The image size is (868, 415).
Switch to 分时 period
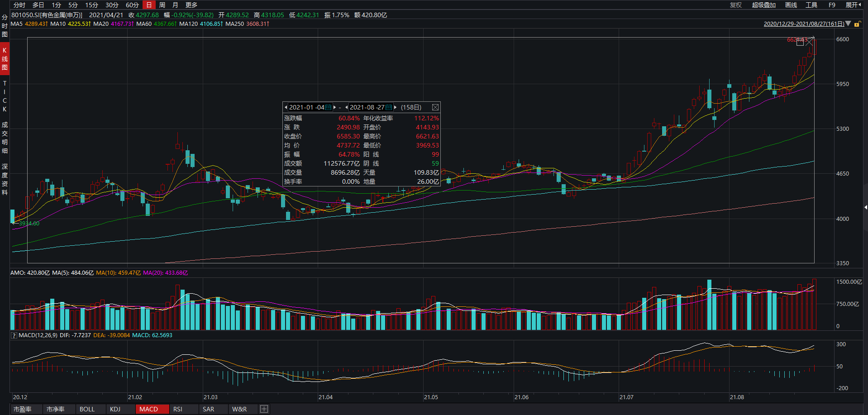(19, 5)
